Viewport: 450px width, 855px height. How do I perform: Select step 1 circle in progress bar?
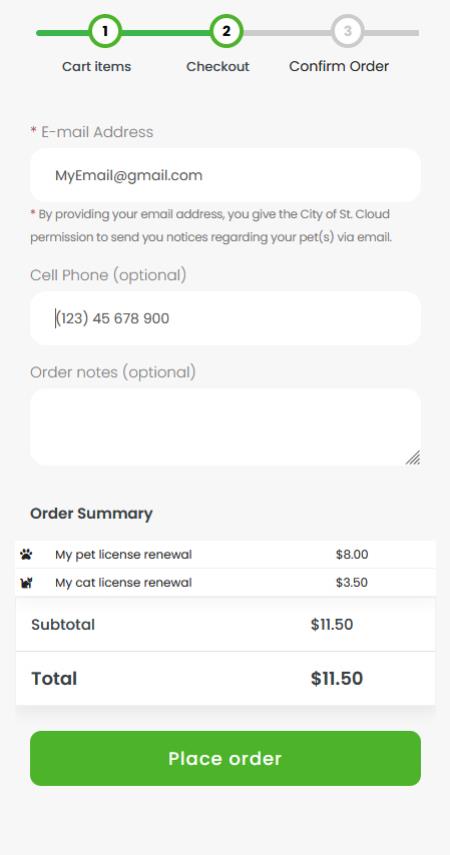tap(105, 32)
